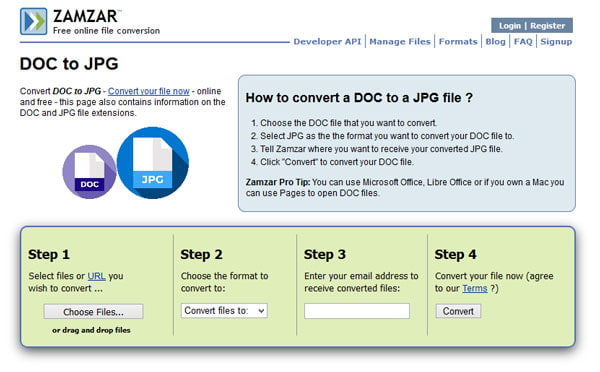Image resolution: width=600 pixels, height=372 pixels.
Task: Click "How to convert a DOC to a JPG file ?" heading
Action: [x=359, y=98]
